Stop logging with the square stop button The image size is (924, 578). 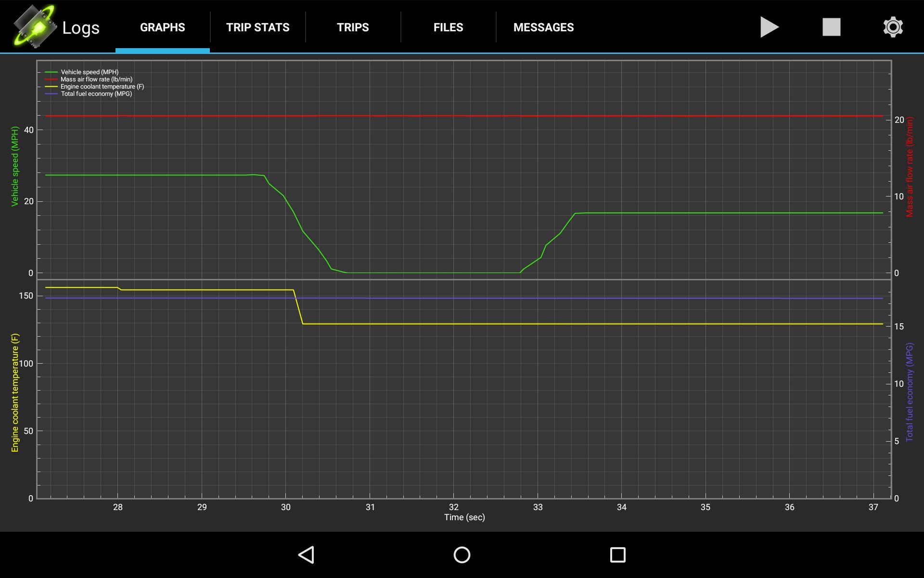click(831, 27)
